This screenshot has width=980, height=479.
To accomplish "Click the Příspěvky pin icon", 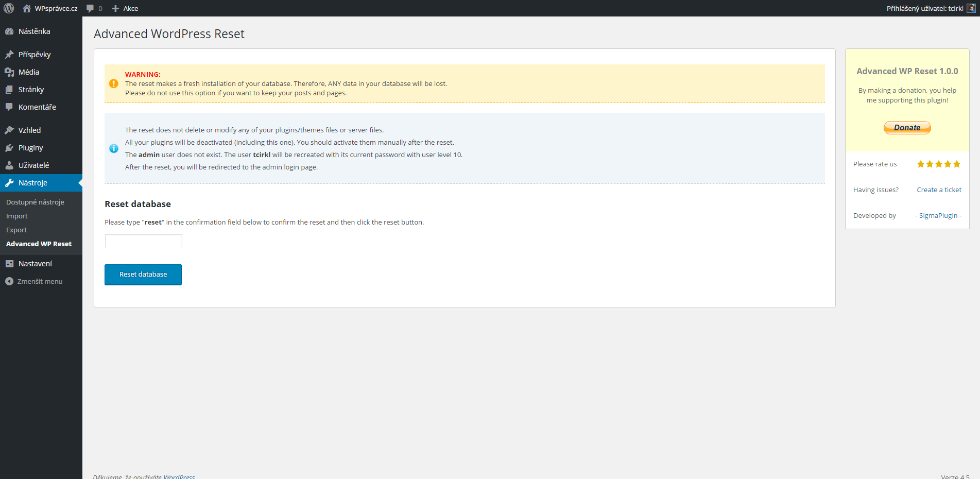I will click(x=9, y=55).
